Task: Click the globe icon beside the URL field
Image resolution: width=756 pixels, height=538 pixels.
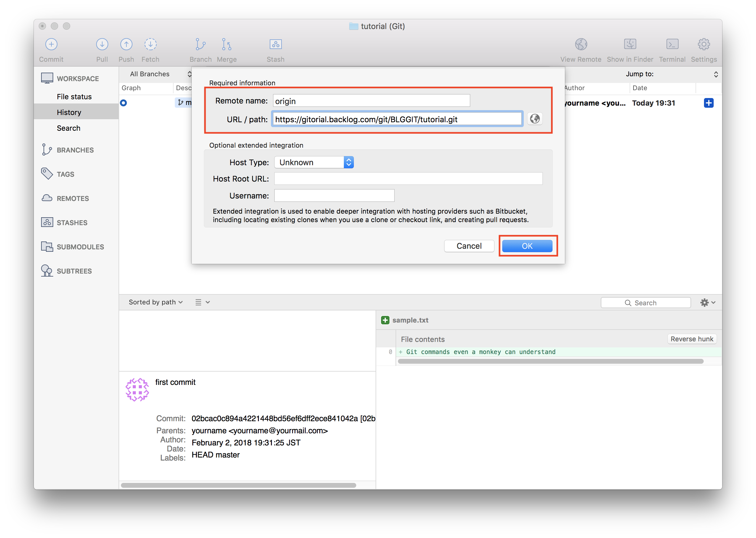Action: pyautogui.click(x=535, y=119)
